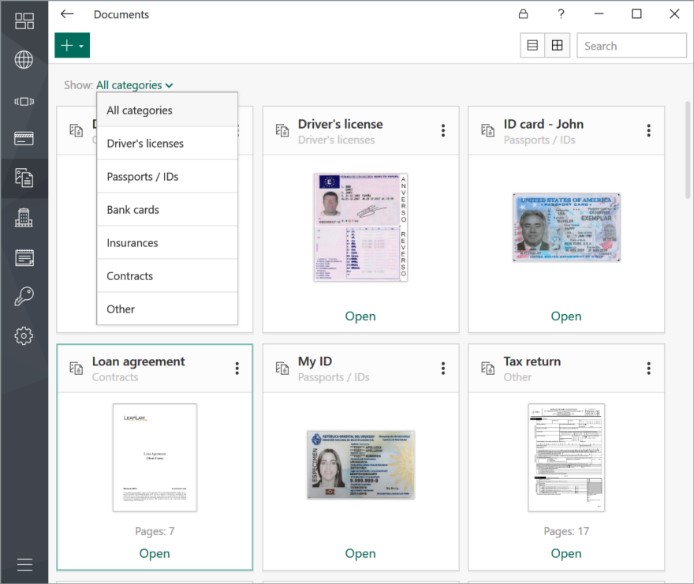Viewport: 694px width, 584px height.
Task: Open the addresses building sidebar icon
Action: point(24,217)
